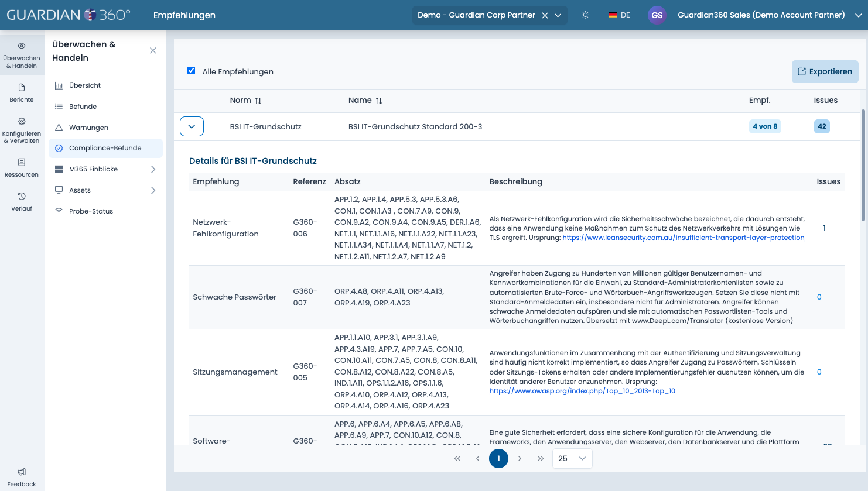
Task: Click the Exportieren button
Action: (x=825, y=71)
